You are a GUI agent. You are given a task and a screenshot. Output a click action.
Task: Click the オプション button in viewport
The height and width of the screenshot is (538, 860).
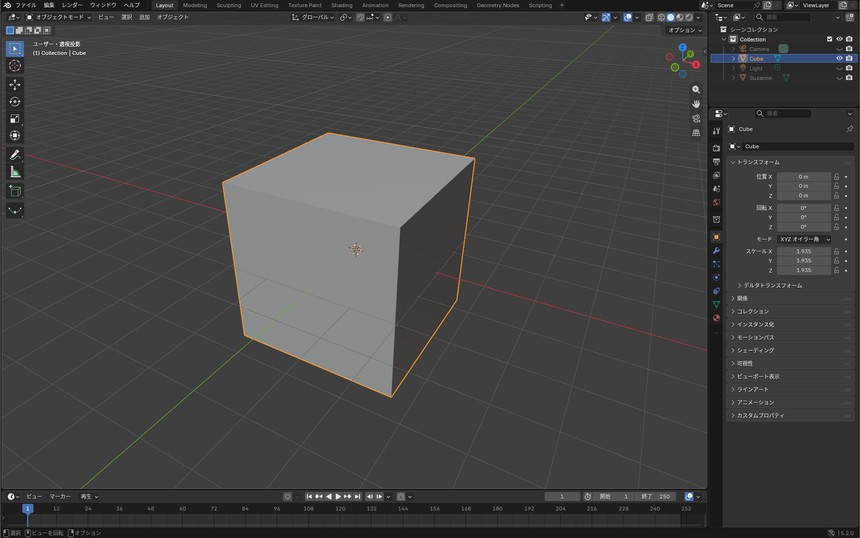tap(684, 30)
